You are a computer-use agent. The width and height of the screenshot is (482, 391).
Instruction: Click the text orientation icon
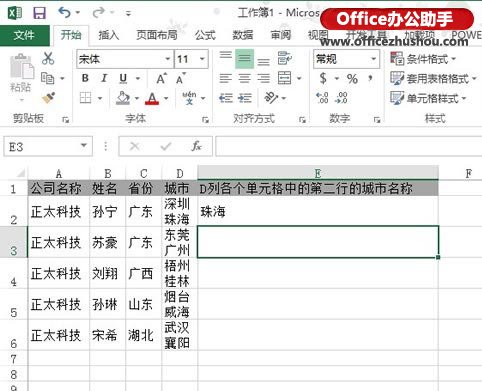[x=271, y=98]
